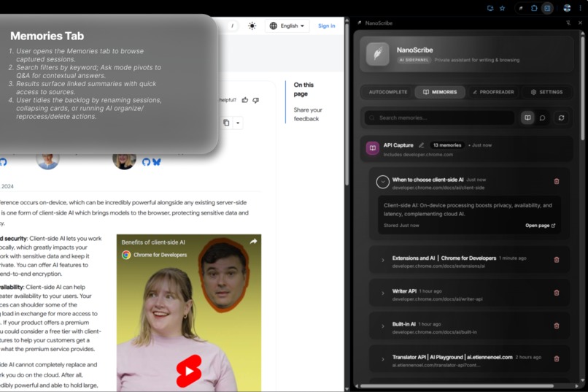Click the refresh memories icon
The height and width of the screenshot is (392, 588).
tap(562, 118)
